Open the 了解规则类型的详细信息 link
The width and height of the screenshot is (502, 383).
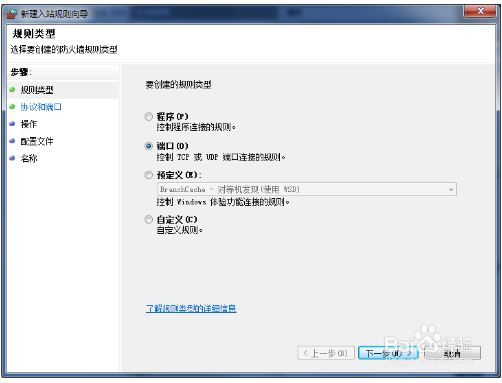(191, 308)
